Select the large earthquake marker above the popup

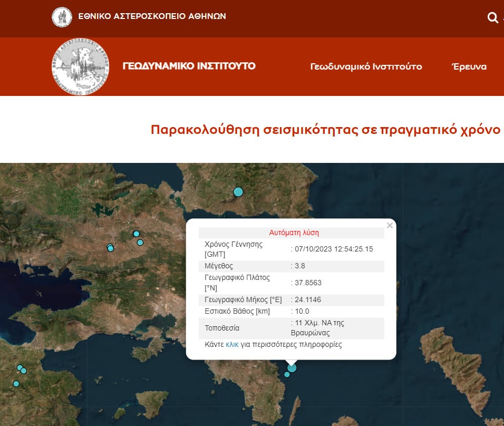238,192
